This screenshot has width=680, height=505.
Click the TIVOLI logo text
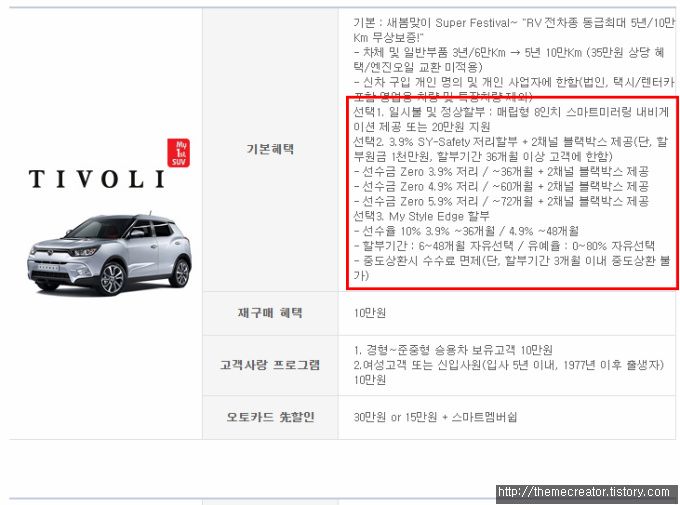(x=97, y=179)
